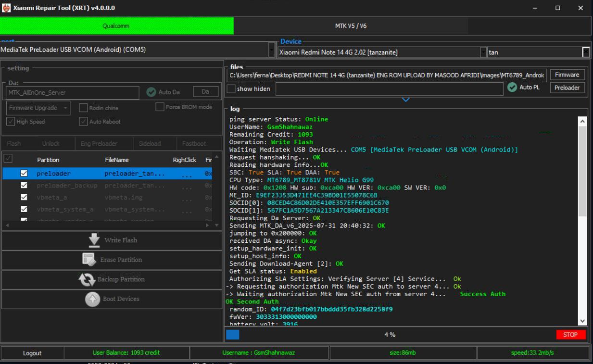This screenshot has width=593, height=364.
Task: Click the Partition column header
Action: click(48, 160)
